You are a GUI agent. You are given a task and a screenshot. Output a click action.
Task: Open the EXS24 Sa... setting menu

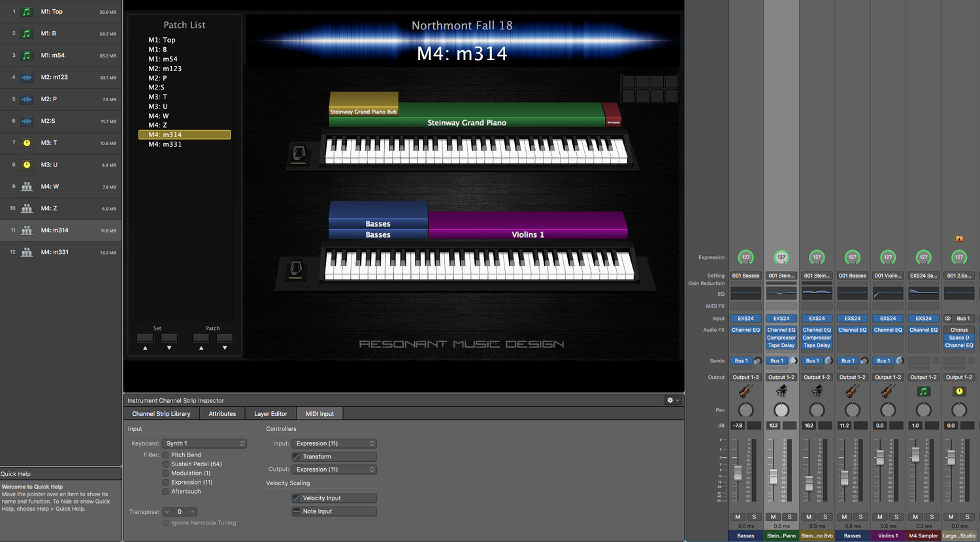click(923, 276)
